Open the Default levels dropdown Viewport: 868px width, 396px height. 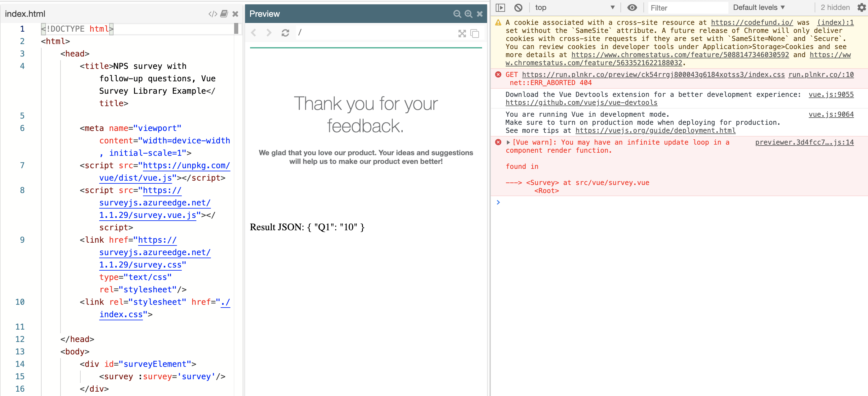pyautogui.click(x=759, y=7)
